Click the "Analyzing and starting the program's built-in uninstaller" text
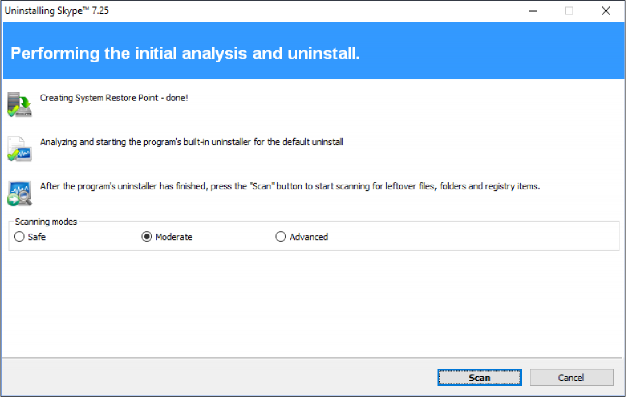 pos(191,142)
